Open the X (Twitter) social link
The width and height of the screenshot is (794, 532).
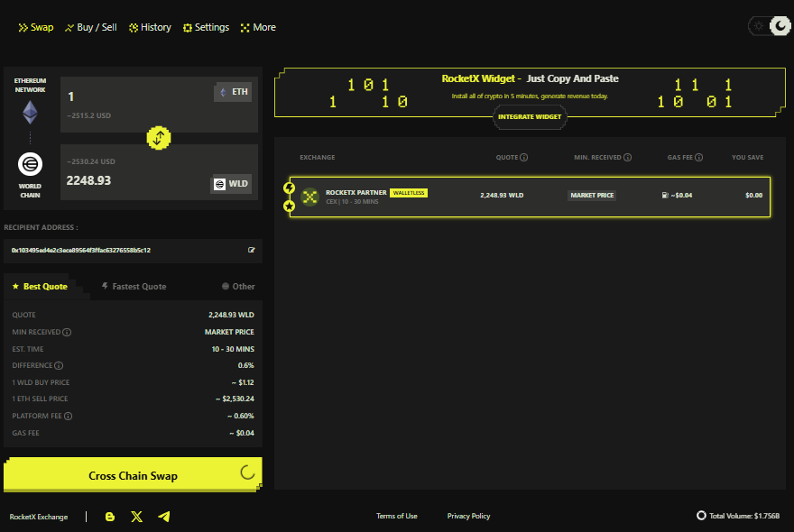(x=137, y=517)
